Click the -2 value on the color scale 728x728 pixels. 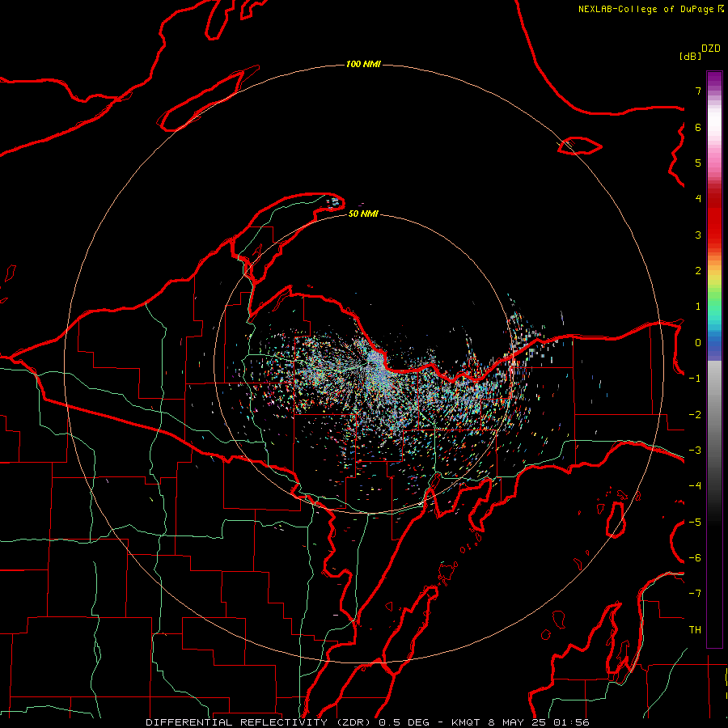[x=695, y=415]
